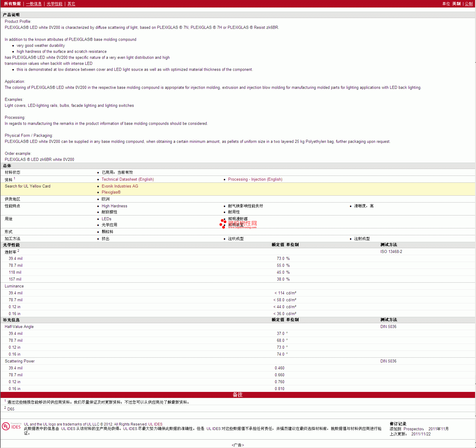Click the Plexiglas® yellow card link
The image size is (476, 448).
coord(111,192)
